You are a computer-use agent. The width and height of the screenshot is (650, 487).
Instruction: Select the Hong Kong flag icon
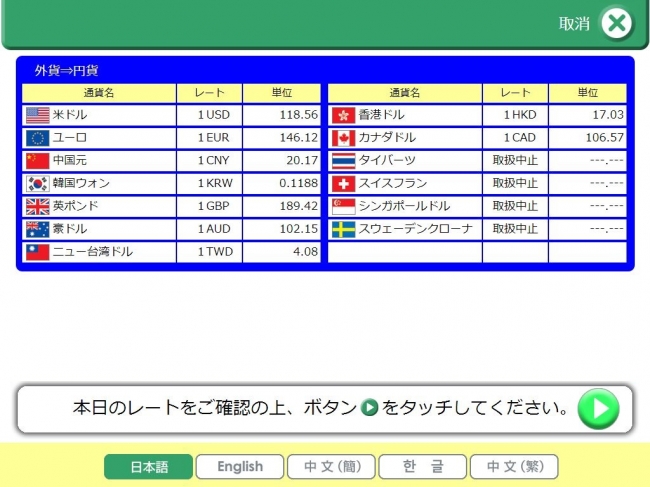343,115
